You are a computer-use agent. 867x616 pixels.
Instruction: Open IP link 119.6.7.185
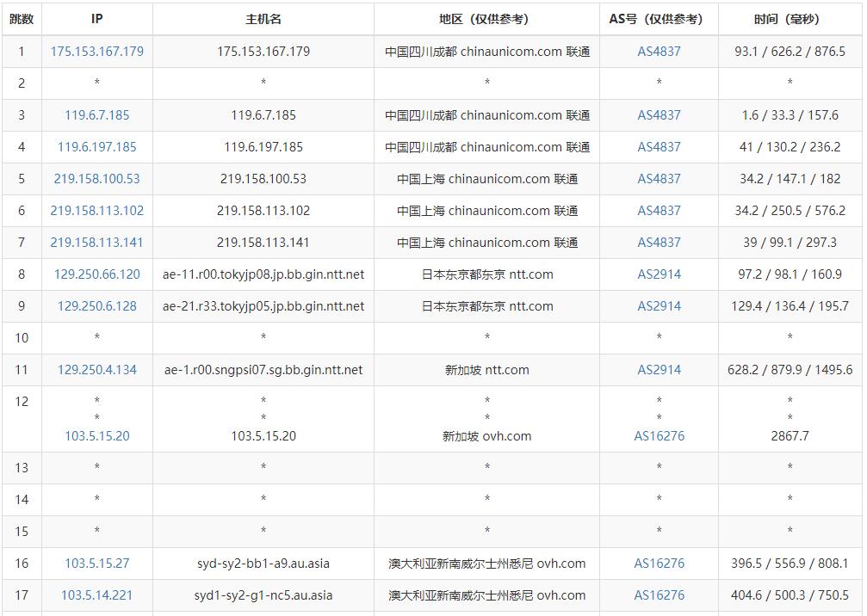(x=96, y=115)
